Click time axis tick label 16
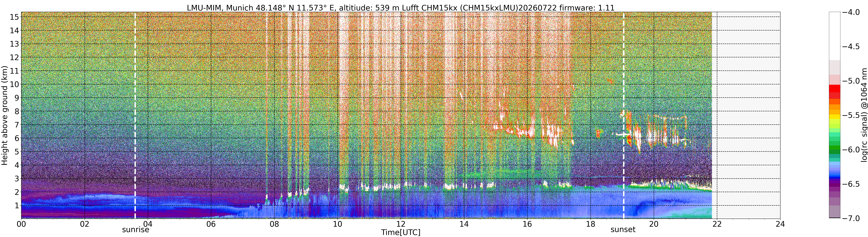The height and width of the screenshot is (237, 868). tap(527, 224)
